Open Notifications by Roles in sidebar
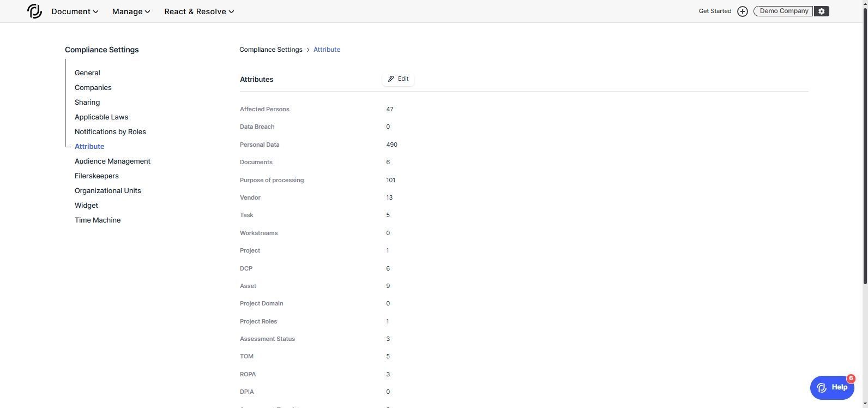 point(110,132)
